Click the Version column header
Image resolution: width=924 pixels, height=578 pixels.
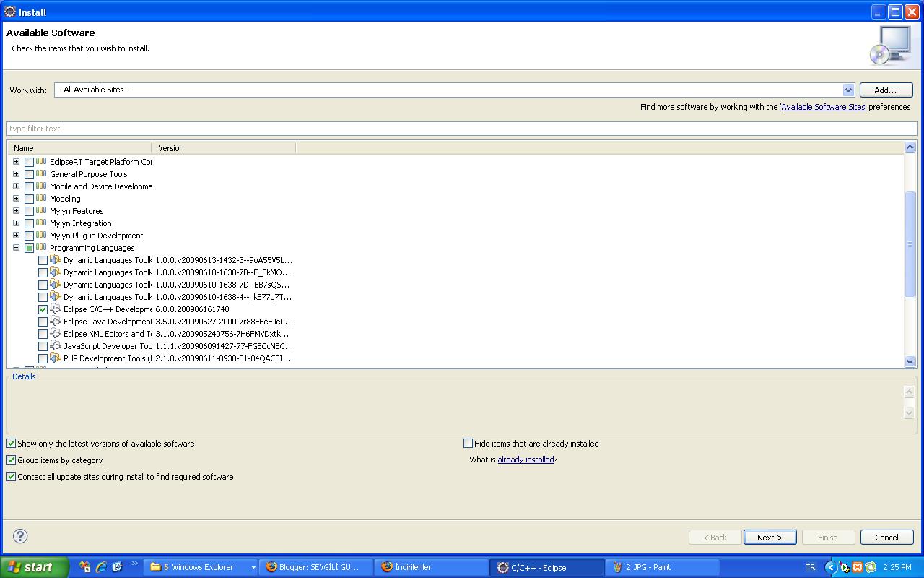(224, 148)
